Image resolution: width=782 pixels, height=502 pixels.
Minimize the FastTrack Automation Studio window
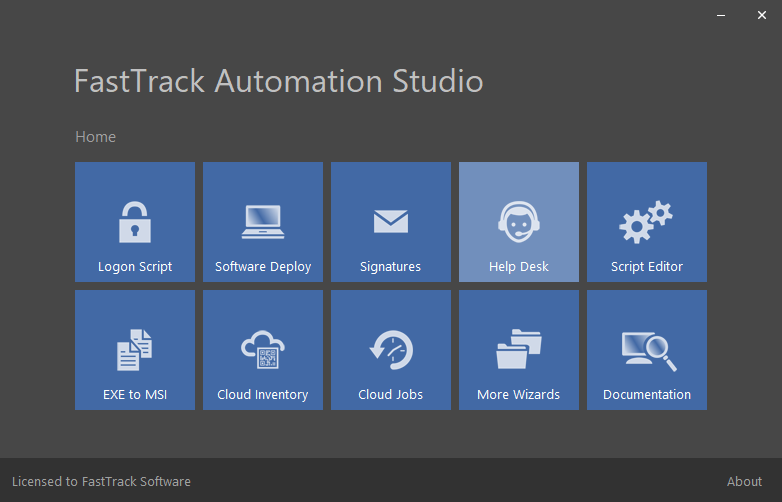click(721, 15)
